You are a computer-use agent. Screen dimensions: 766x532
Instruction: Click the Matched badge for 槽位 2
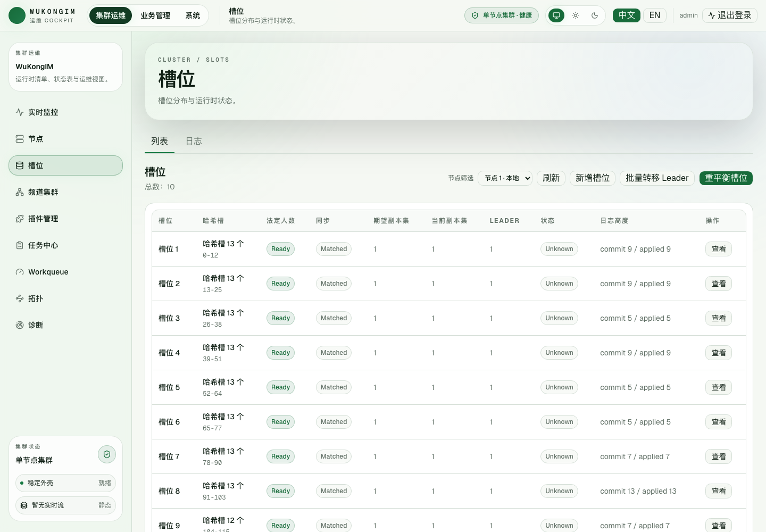click(x=334, y=284)
